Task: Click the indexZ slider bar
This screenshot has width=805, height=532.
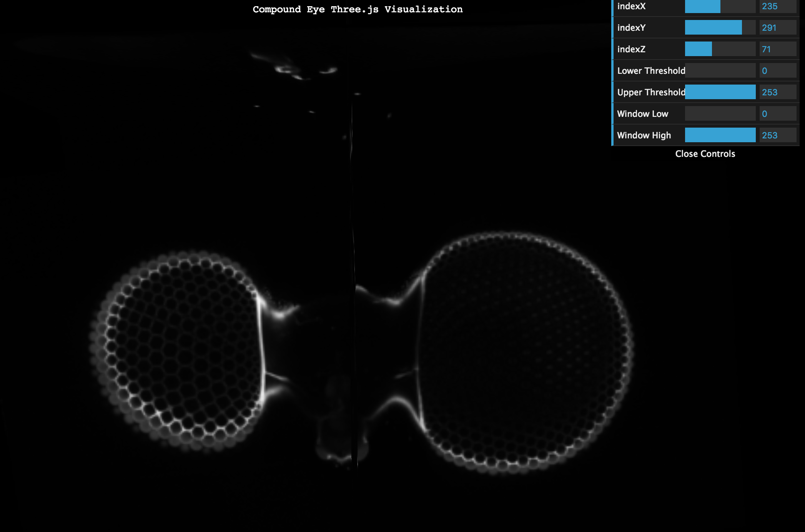Action: 720,49
